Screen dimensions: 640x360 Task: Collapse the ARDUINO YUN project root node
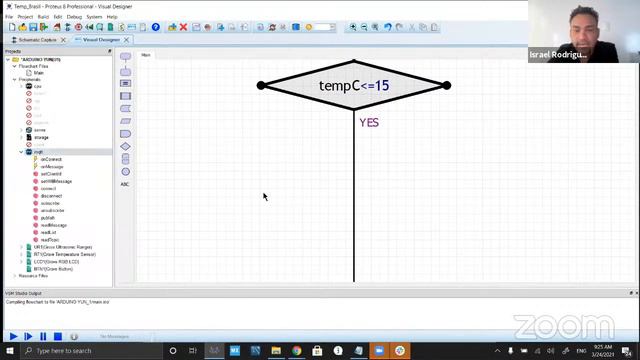[x=8, y=60]
